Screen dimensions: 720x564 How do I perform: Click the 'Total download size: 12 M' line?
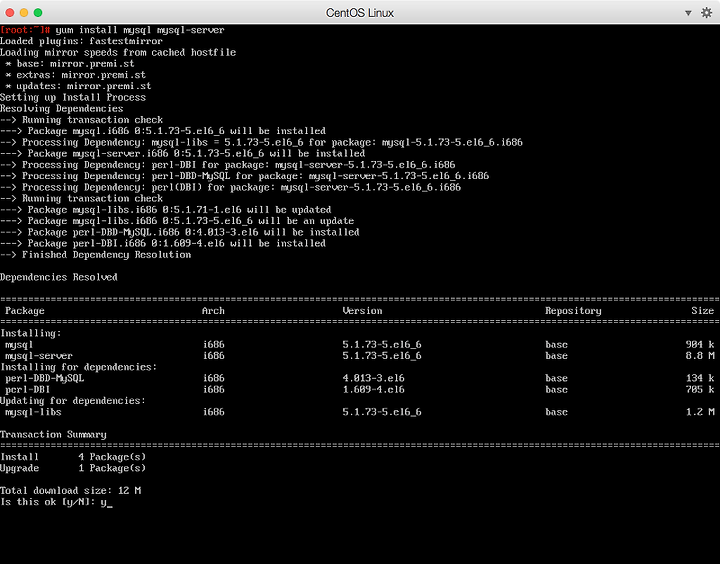tap(70, 491)
